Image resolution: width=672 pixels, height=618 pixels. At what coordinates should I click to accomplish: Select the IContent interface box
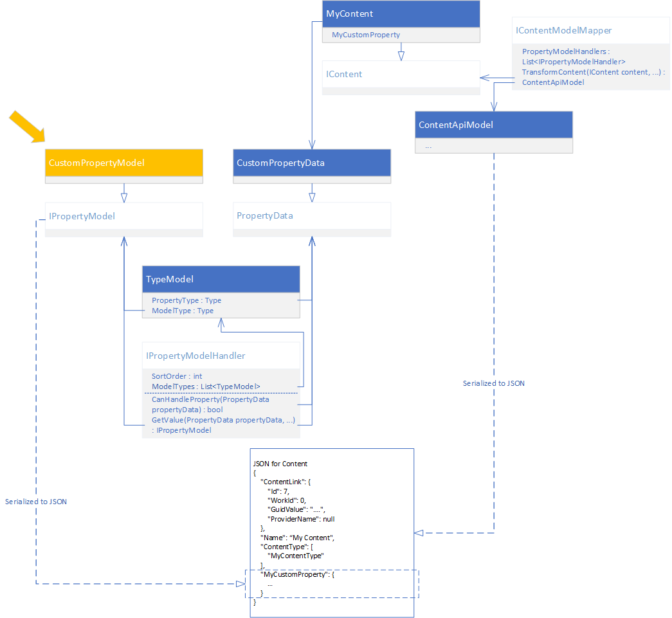(x=401, y=74)
